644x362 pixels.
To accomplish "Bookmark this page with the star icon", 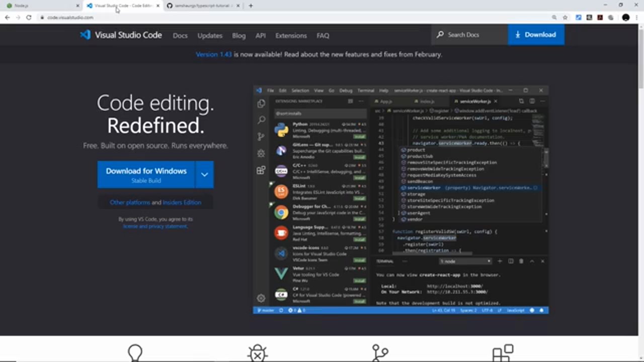I will click(x=565, y=17).
